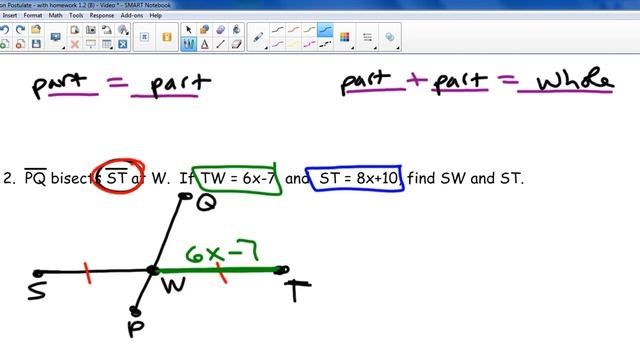Open the Help menu
Screen dimensions: 640x360
click(x=156, y=16)
